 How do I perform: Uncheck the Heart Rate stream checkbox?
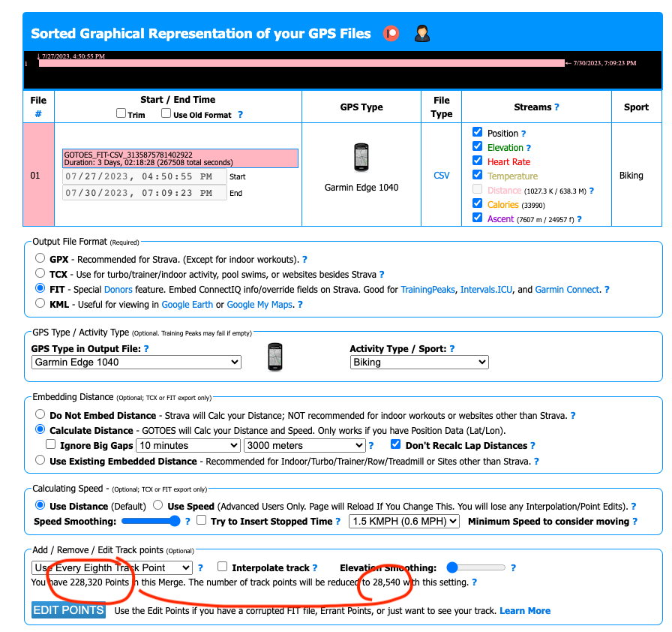tap(478, 161)
